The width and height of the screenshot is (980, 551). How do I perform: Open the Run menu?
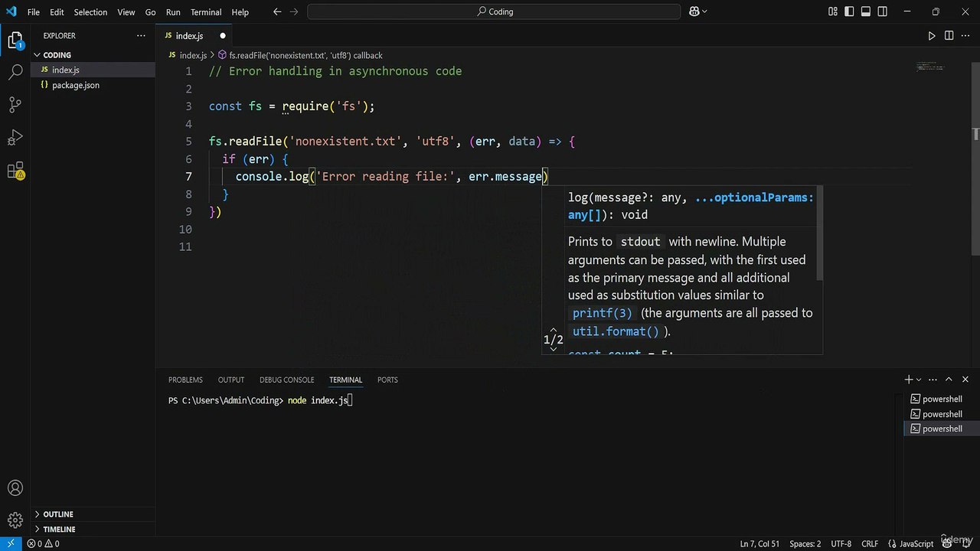[173, 12]
